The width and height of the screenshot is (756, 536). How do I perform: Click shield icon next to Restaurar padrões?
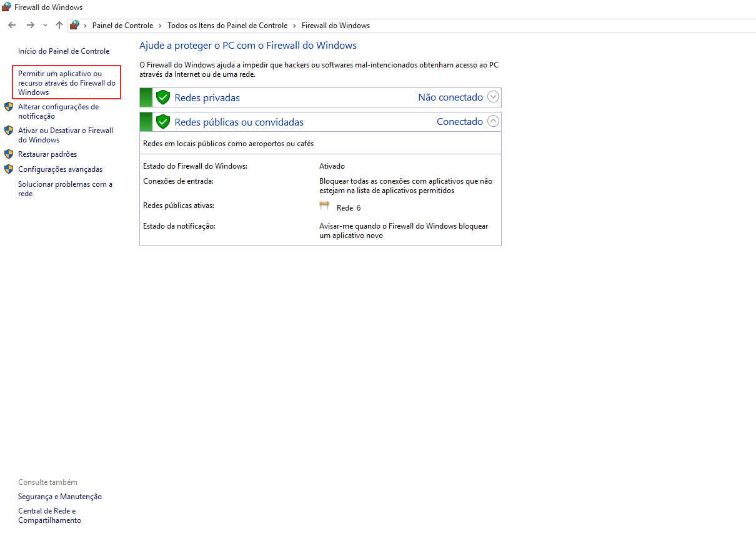pyautogui.click(x=9, y=154)
